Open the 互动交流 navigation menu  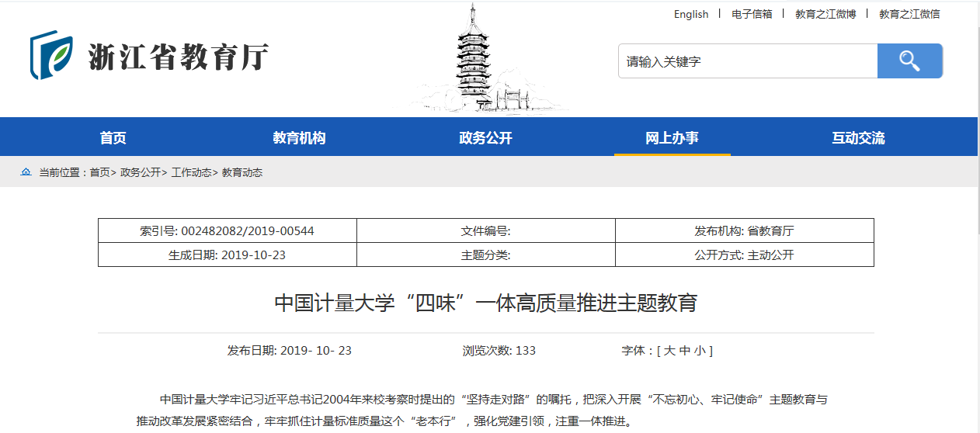tap(858, 138)
